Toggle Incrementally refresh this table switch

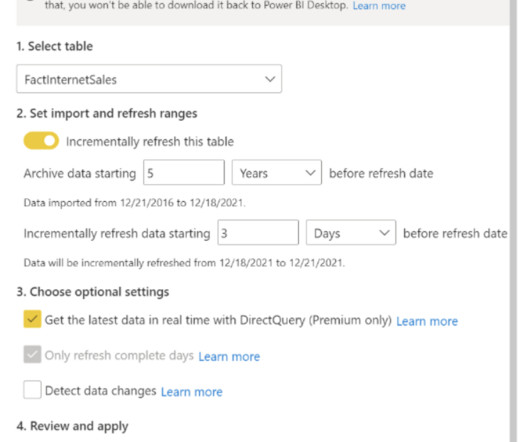pyautogui.click(x=41, y=141)
